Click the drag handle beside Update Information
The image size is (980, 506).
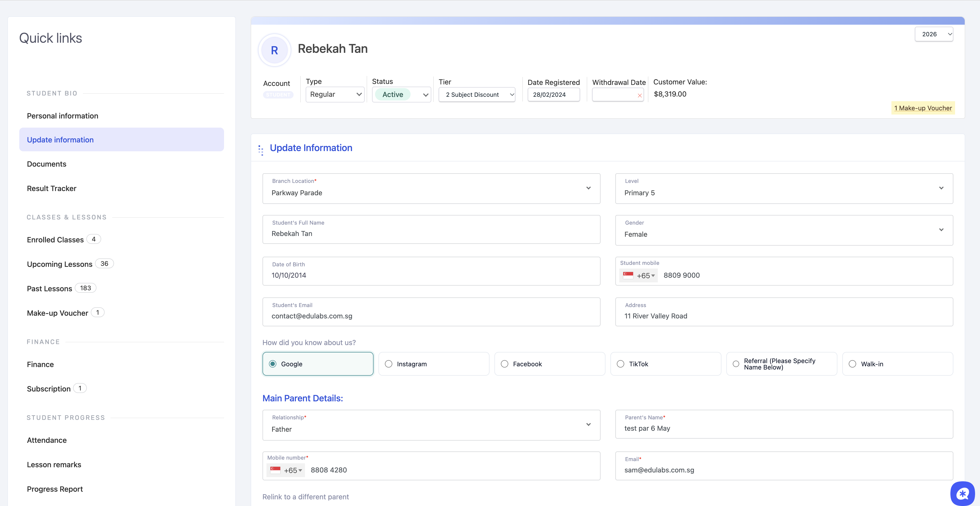[x=261, y=150]
